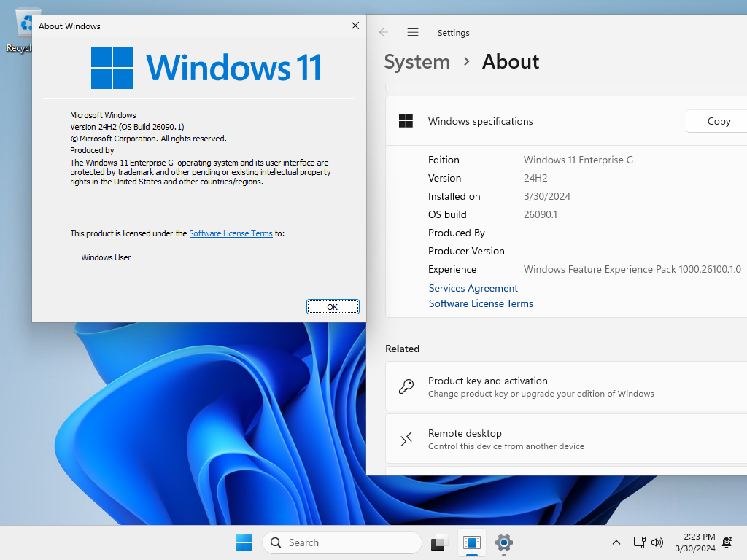Click the back arrow in Settings
Screen dimensions: 747x560
coord(384,32)
